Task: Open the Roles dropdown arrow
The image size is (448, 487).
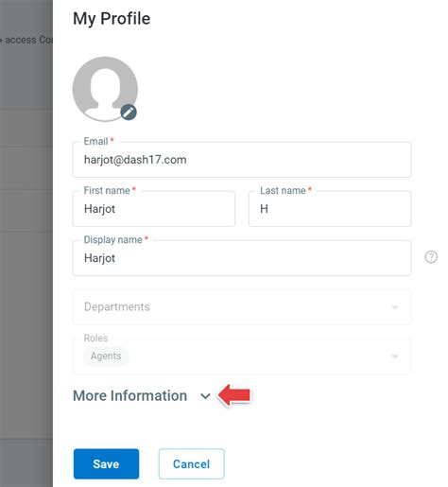Action: [395, 357]
